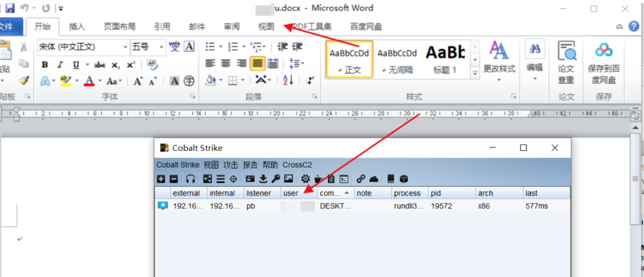
Task: Toggle character border button
Action: coord(189,47)
